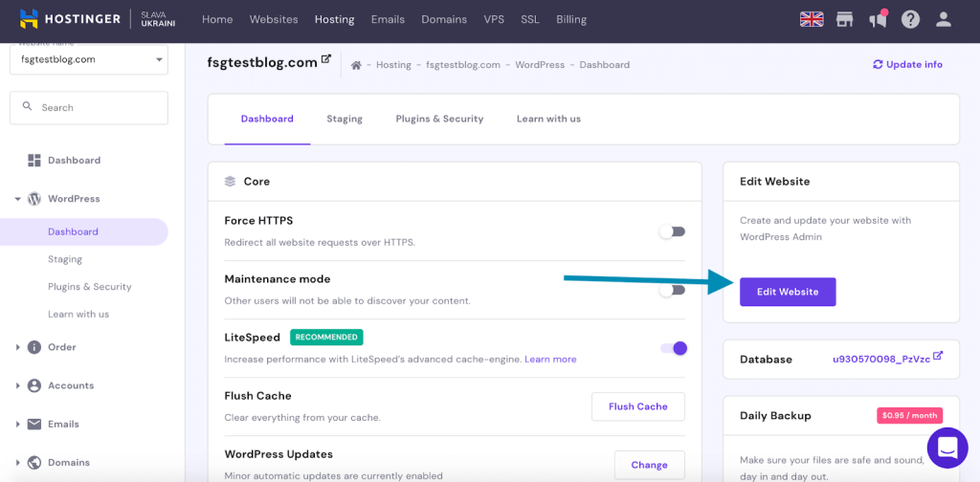Click the Edit Website button

pyautogui.click(x=788, y=292)
